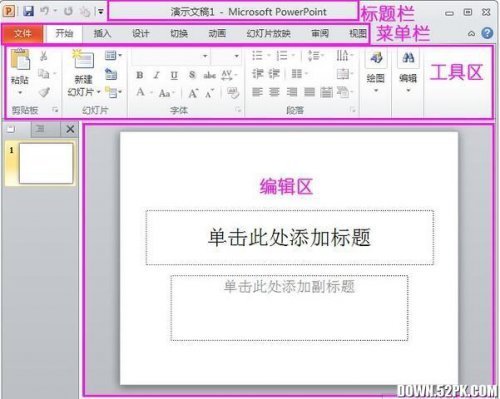Toggle text Shadow formatting
This screenshot has width=500, height=399.
coord(192,75)
